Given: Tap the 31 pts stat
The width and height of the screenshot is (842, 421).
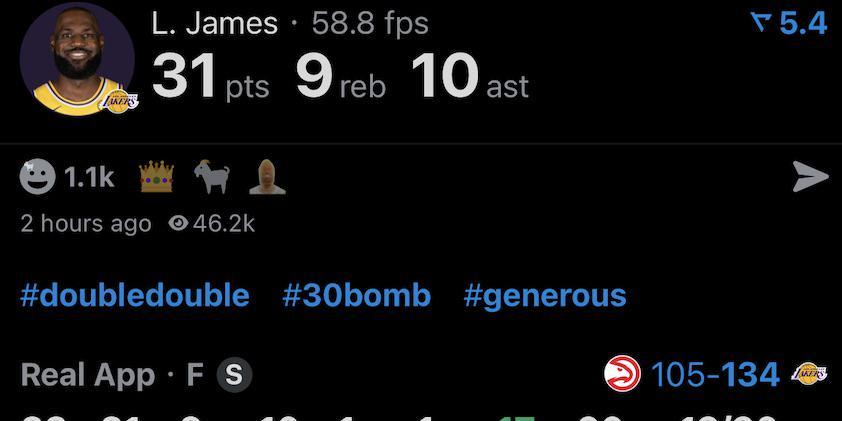Looking at the screenshot, I should coord(210,76).
